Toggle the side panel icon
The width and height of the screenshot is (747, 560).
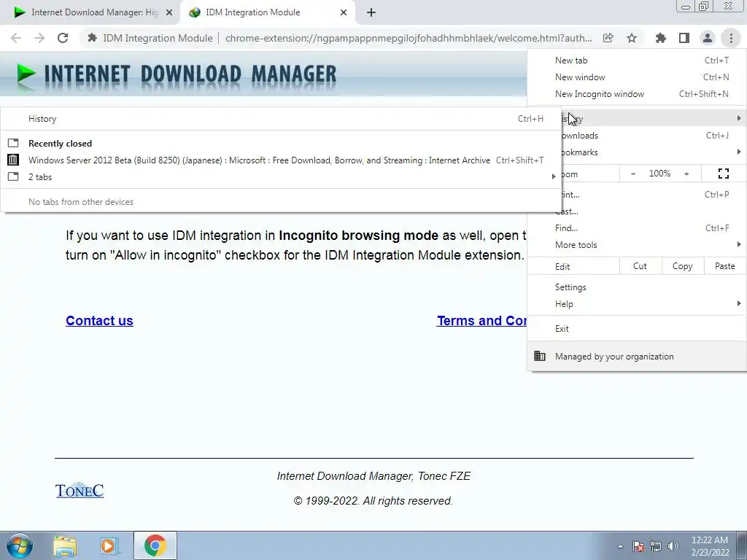pos(684,38)
